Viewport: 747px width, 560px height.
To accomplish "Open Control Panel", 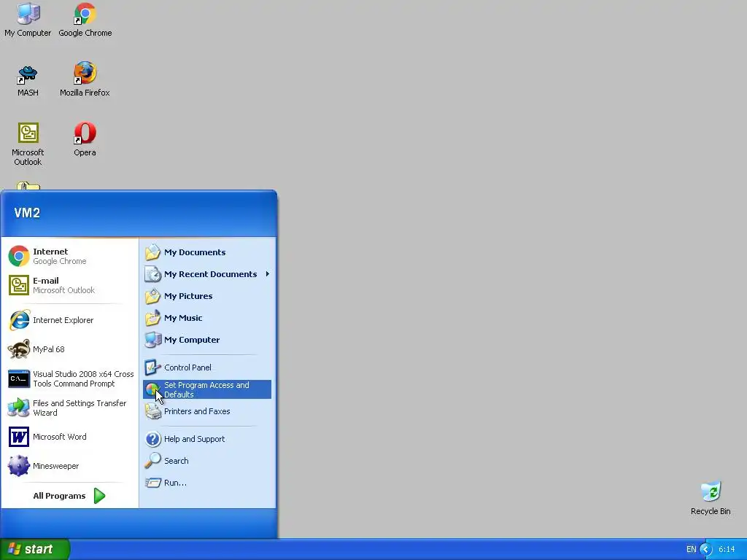I will click(207, 367).
